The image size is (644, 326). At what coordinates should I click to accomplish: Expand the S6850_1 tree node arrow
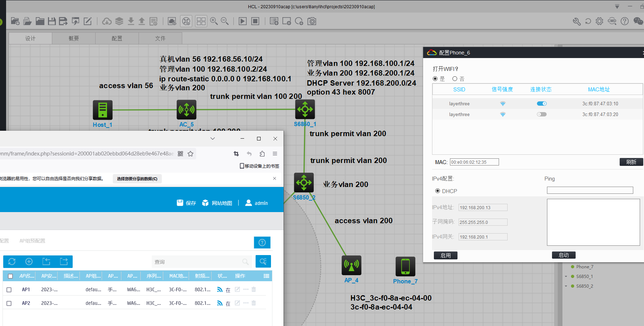coord(566,277)
